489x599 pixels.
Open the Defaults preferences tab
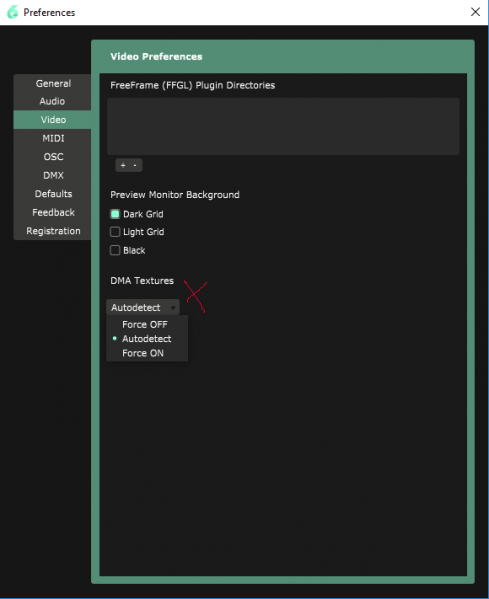point(53,194)
